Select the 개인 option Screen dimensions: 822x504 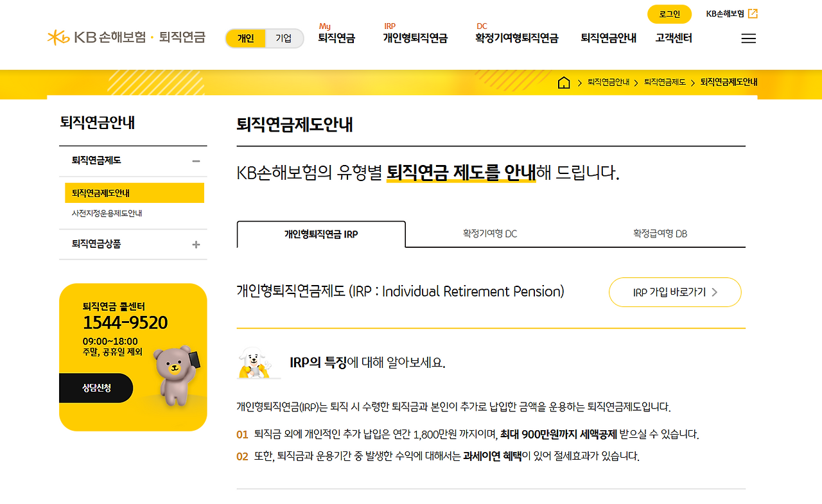pyautogui.click(x=245, y=38)
